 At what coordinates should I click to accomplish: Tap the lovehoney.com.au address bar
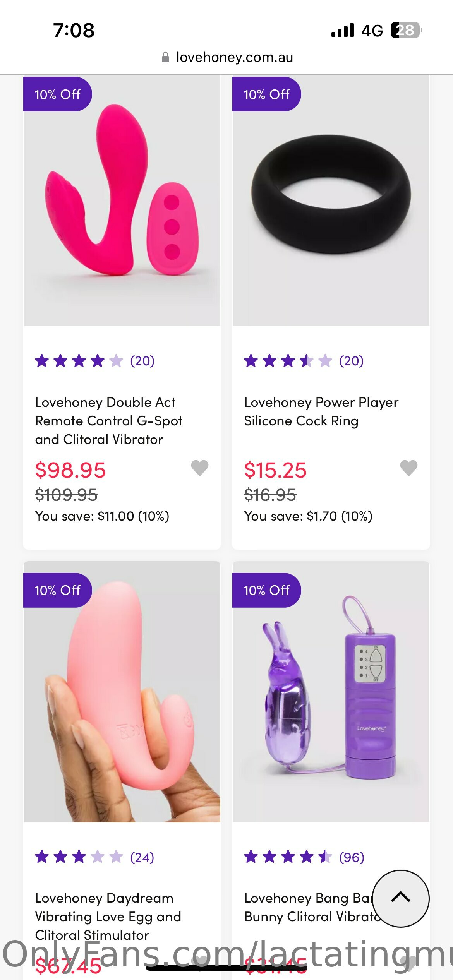234,57
